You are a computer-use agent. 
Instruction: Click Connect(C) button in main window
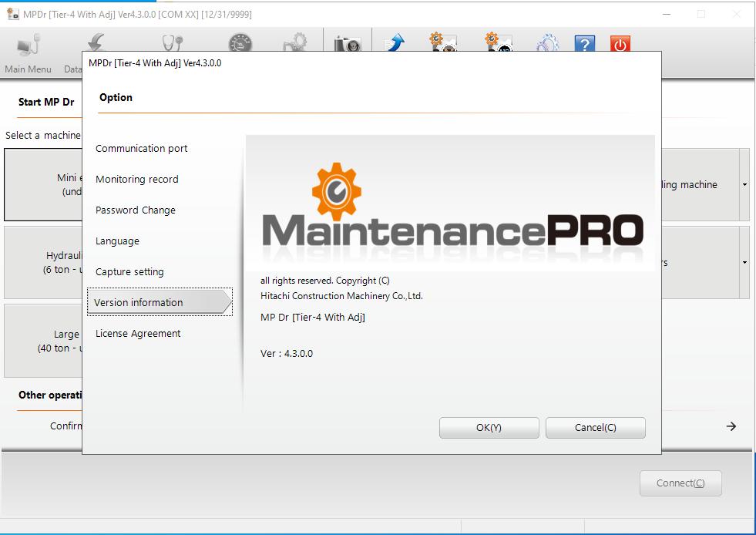[x=680, y=483]
